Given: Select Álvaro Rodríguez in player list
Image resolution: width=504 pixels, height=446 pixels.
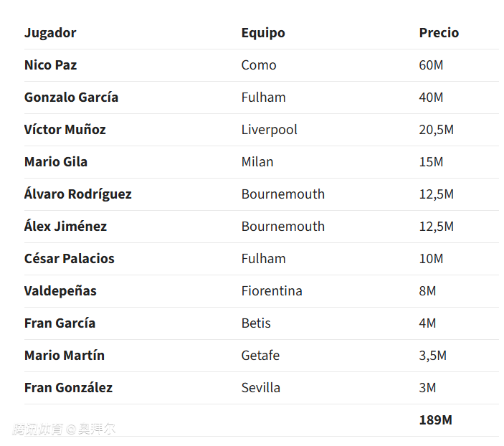Looking at the screenshot, I should point(77,194).
